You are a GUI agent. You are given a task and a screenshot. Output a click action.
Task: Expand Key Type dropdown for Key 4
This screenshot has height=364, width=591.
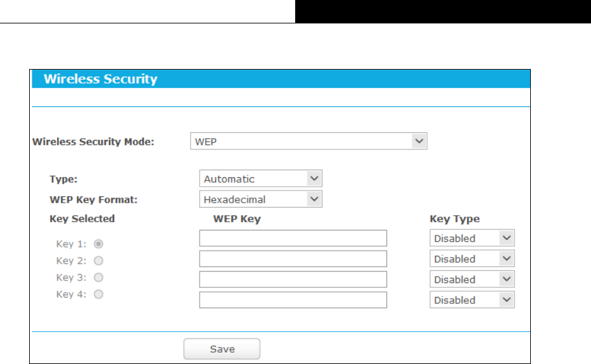click(x=472, y=300)
